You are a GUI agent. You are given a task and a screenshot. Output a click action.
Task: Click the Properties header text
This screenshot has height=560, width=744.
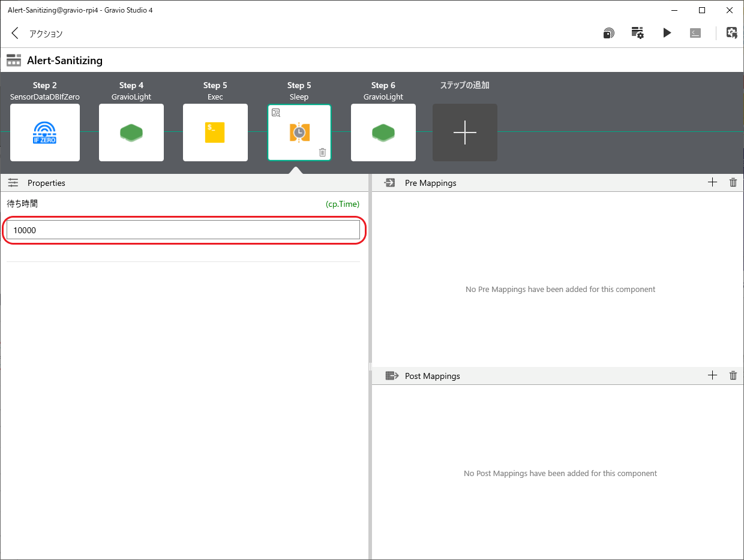click(46, 183)
